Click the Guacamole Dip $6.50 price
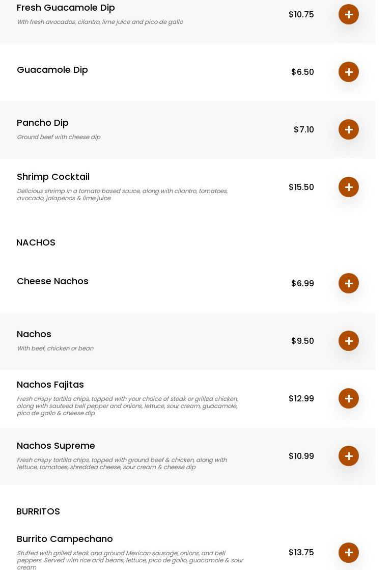 coord(302,72)
